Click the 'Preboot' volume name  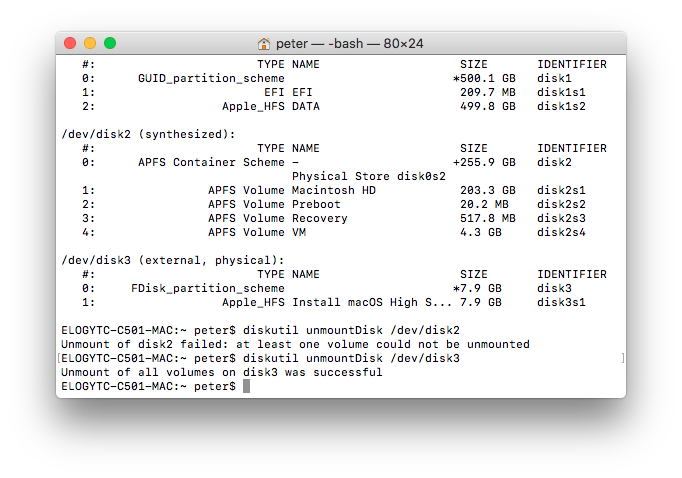coord(316,204)
